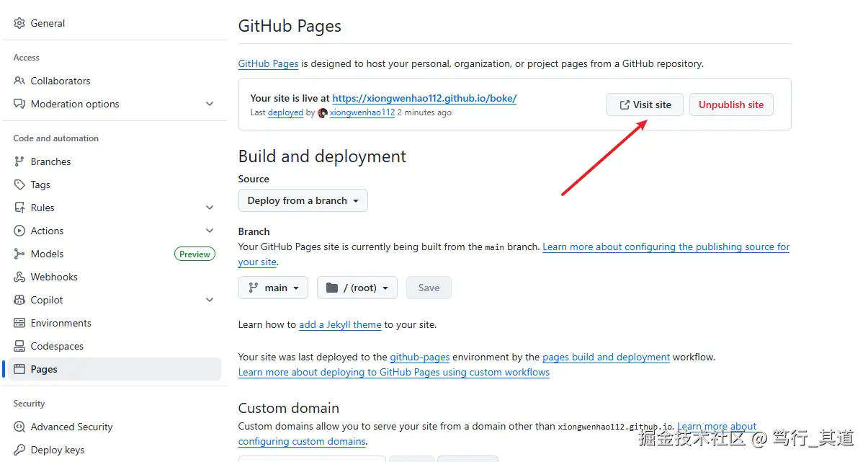The width and height of the screenshot is (868, 462).
Task: Click the Rules icon in sidebar
Action: pyautogui.click(x=19, y=208)
